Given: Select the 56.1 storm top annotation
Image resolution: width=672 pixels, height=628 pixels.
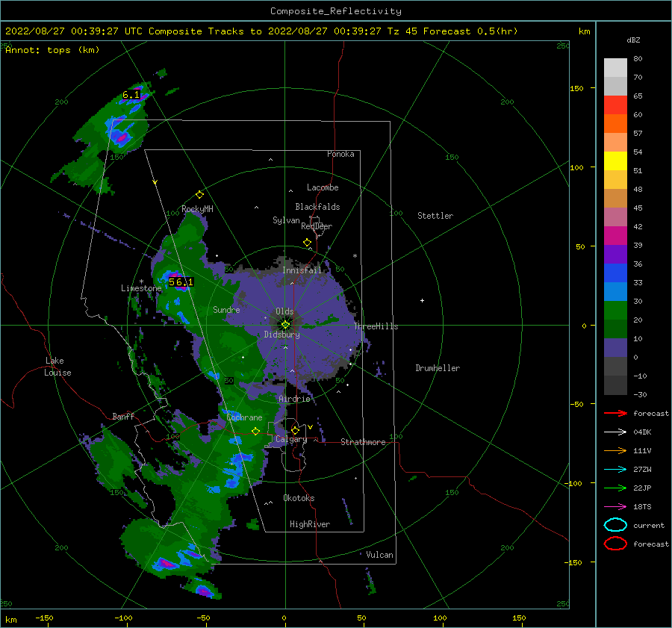Looking at the screenshot, I should pyautogui.click(x=181, y=282).
